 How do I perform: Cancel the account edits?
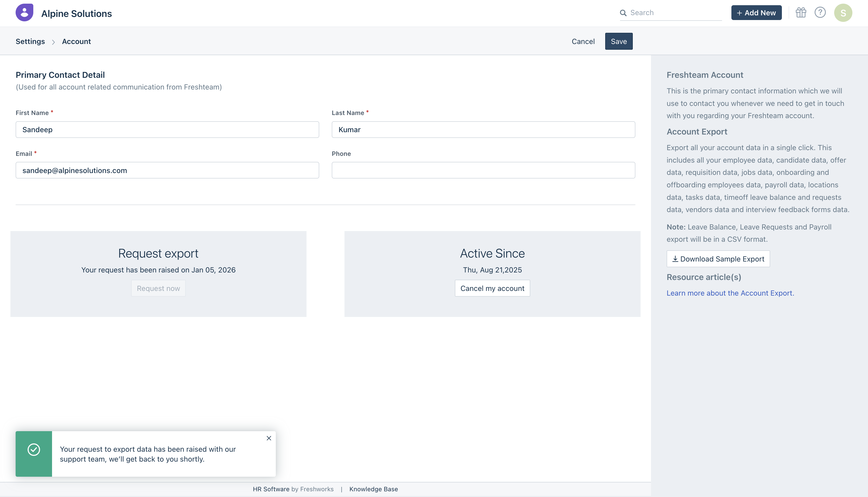583,41
